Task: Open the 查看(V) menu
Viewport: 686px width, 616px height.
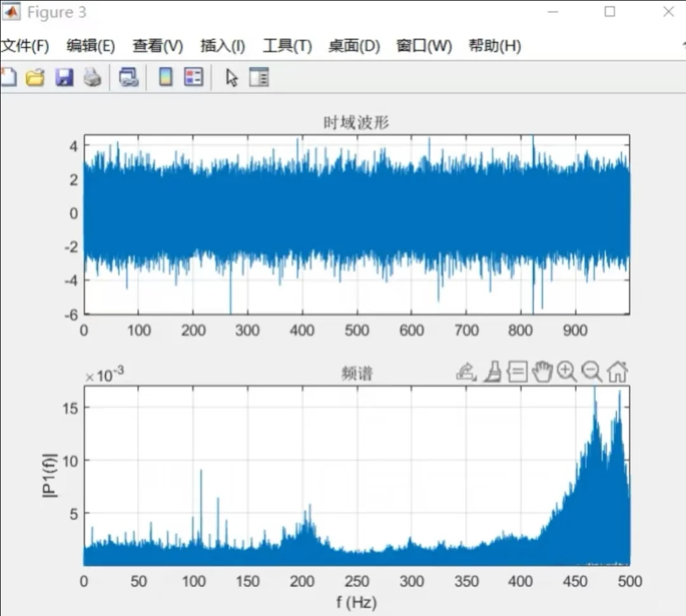Action: pyautogui.click(x=156, y=46)
